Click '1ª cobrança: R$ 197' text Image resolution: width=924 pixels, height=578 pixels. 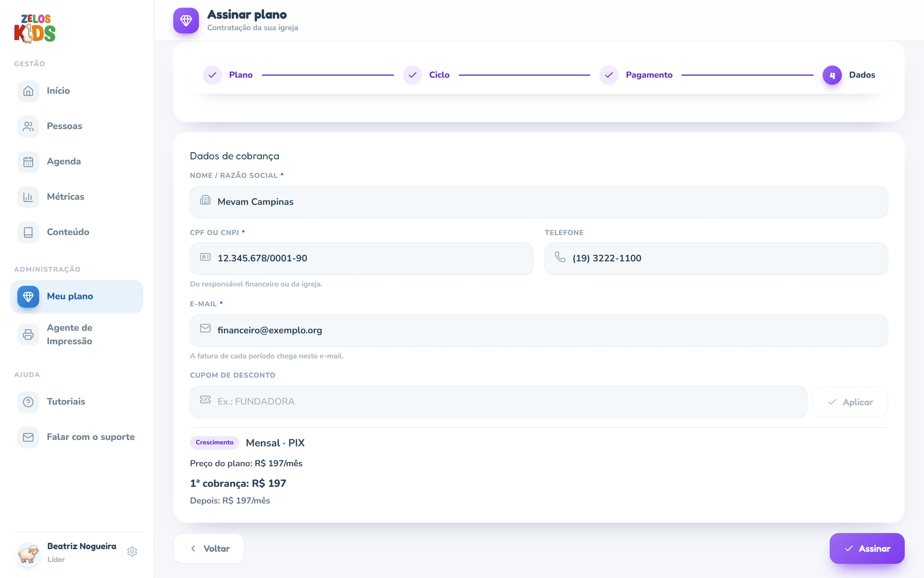pyautogui.click(x=238, y=484)
